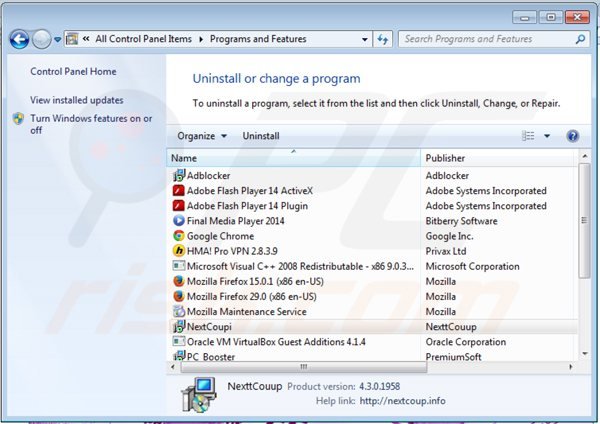Click the horizontal scroll left arrow
Image resolution: width=600 pixels, height=424 pixels.
173,367
